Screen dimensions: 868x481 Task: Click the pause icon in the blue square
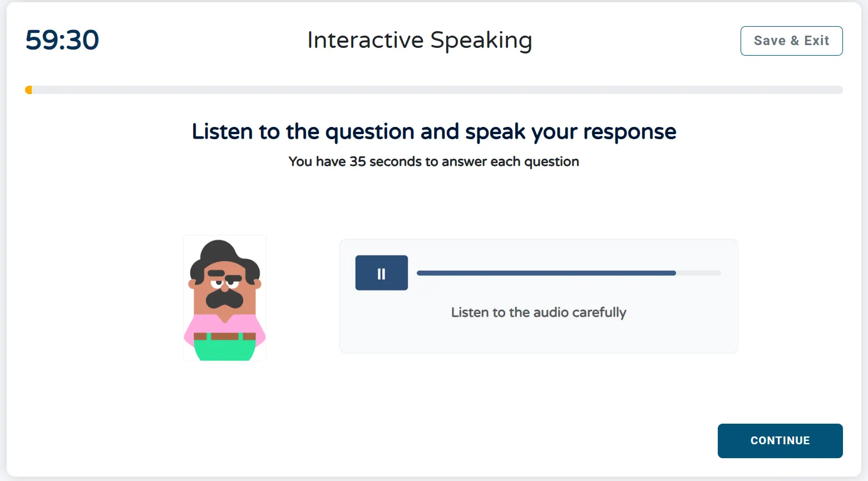point(381,273)
